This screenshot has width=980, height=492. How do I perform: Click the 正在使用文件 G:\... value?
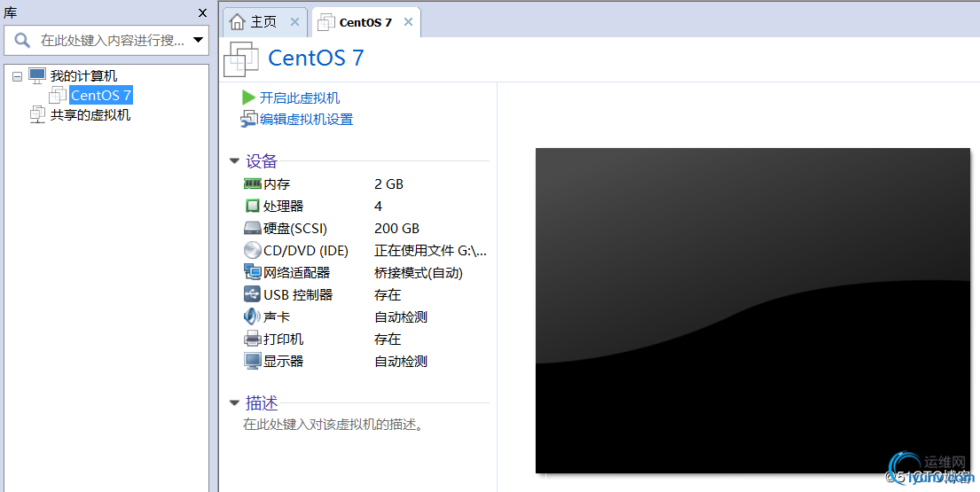[431, 250]
